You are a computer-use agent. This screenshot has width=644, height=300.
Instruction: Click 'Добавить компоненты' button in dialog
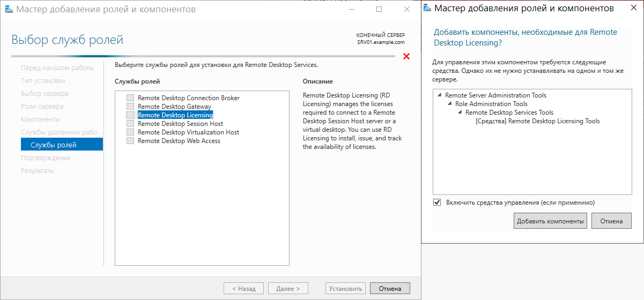pyautogui.click(x=550, y=221)
